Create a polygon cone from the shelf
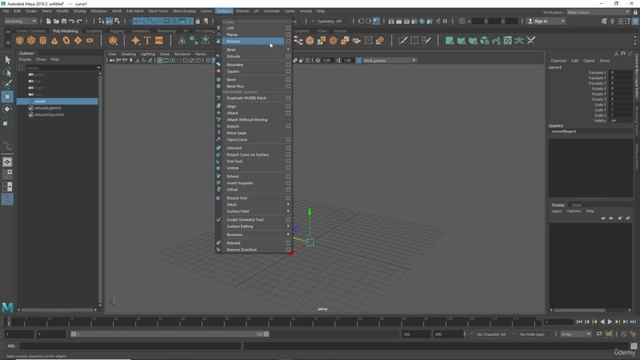This screenshot has width=640, height=360. point(55,40)
